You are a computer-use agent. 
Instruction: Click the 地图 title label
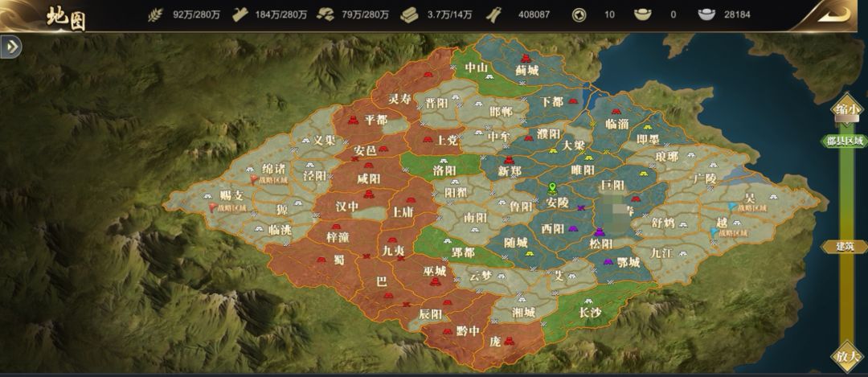pos(65,18)
